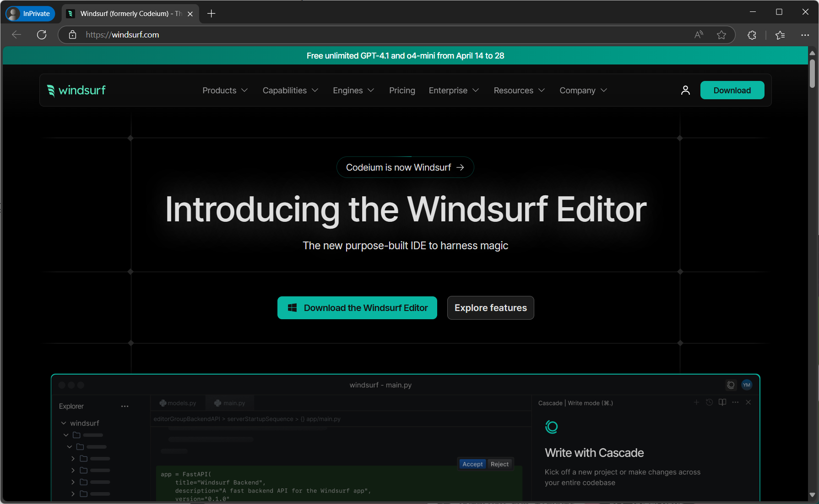Click the Cascade logo icon in the preview
Viewport: 819px width, 504px height.
551,427
